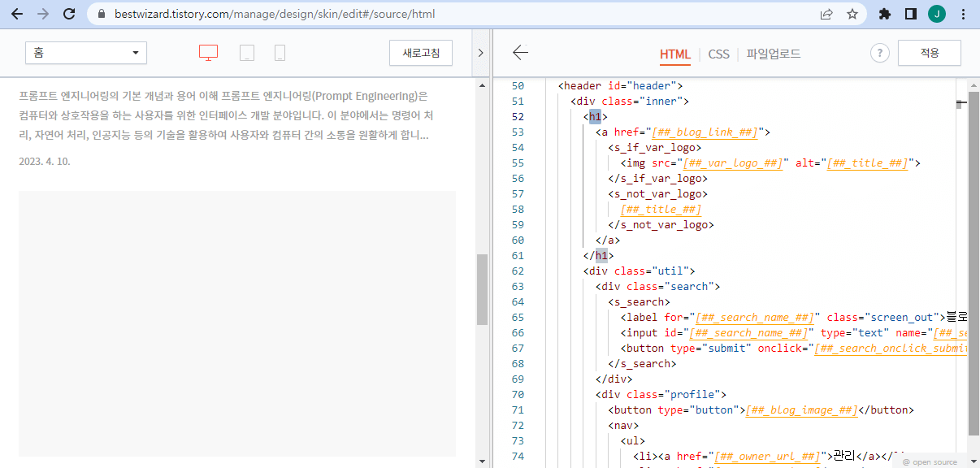The image size is (980, 468).
Task: Expand the preview panel with the right chevron
Action: tap(480, 51)
